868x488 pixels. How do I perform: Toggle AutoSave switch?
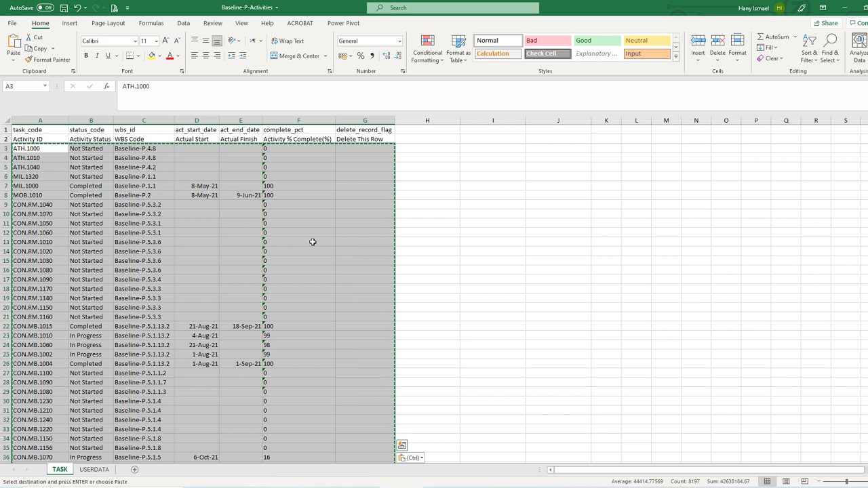point(45,7)
